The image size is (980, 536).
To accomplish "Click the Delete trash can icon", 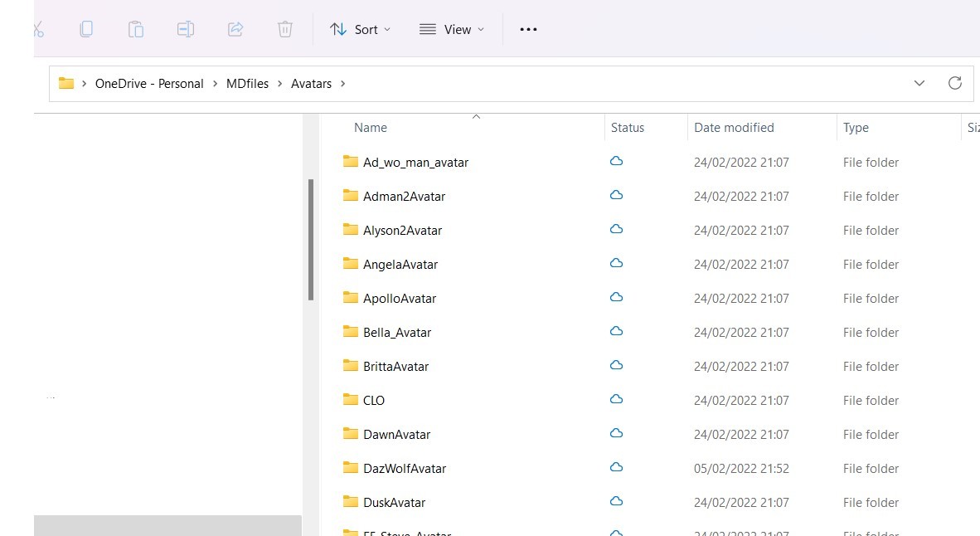I will pyautogui.click(x=285, y=29).
